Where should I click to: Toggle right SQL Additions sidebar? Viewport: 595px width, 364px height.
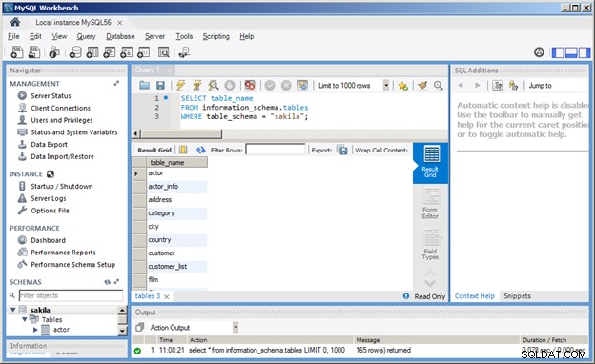[x=585, y=52]
